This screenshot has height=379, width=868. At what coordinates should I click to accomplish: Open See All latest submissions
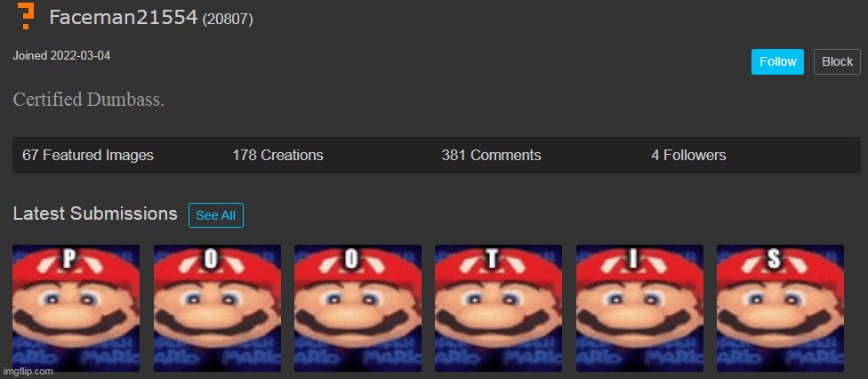(x=216, y=215)
